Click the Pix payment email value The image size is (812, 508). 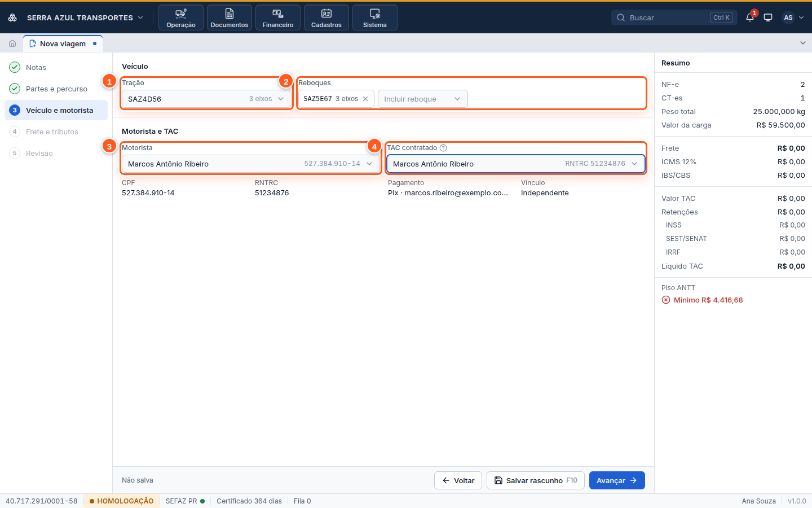(x=448, y=193)
